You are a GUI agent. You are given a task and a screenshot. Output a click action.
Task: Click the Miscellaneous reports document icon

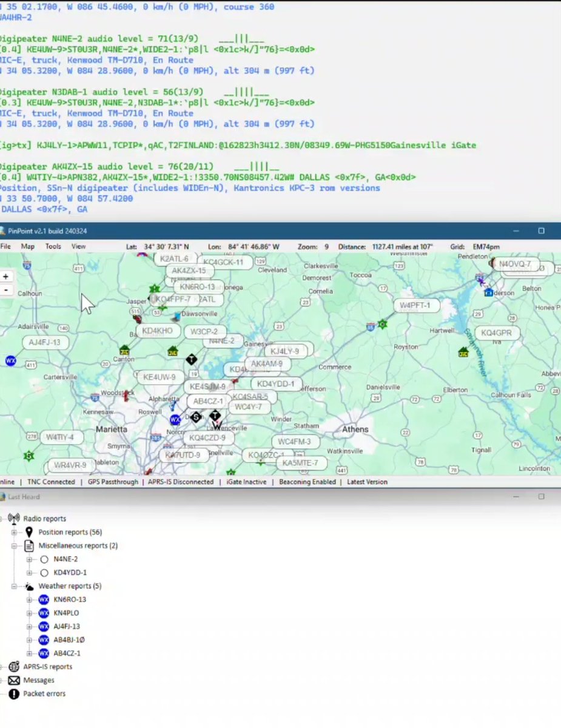click(29, 546)
